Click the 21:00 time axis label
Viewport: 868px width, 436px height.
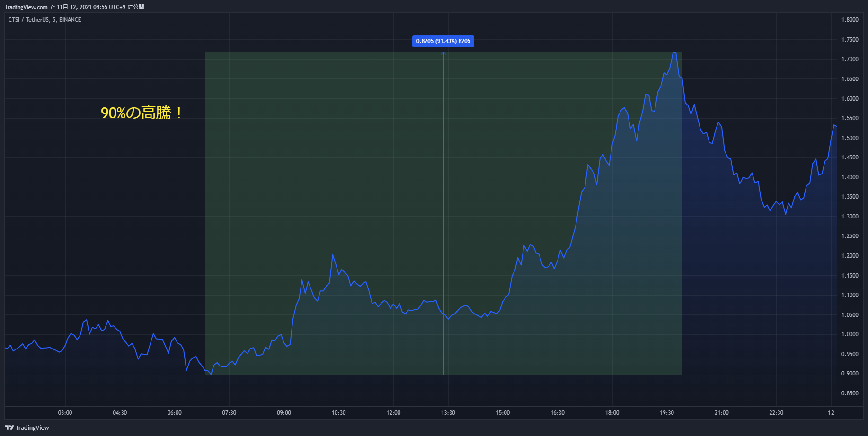click(722, 413)
